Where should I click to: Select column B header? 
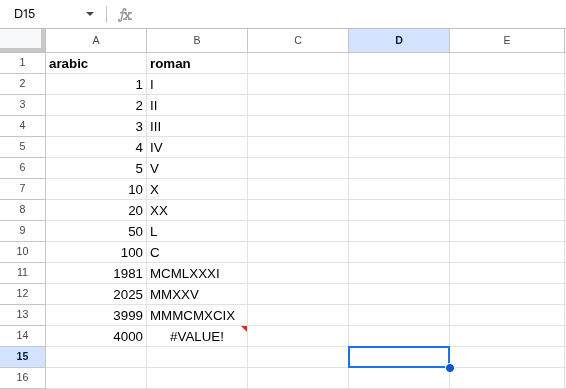tap(197, 40)
